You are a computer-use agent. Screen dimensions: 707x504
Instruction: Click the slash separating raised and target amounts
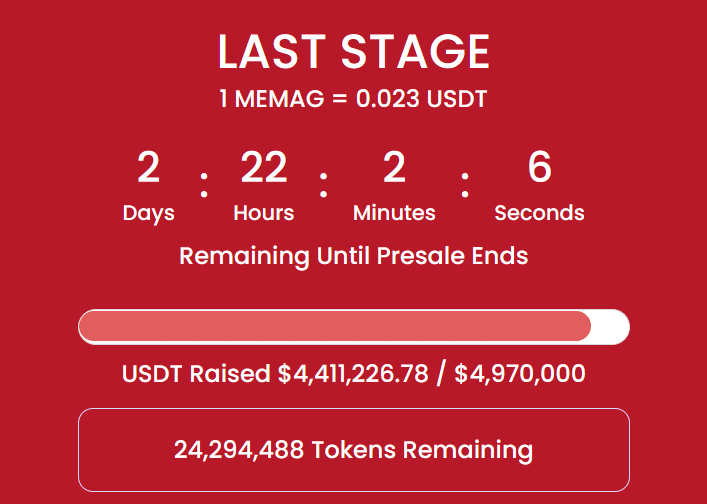441,374
